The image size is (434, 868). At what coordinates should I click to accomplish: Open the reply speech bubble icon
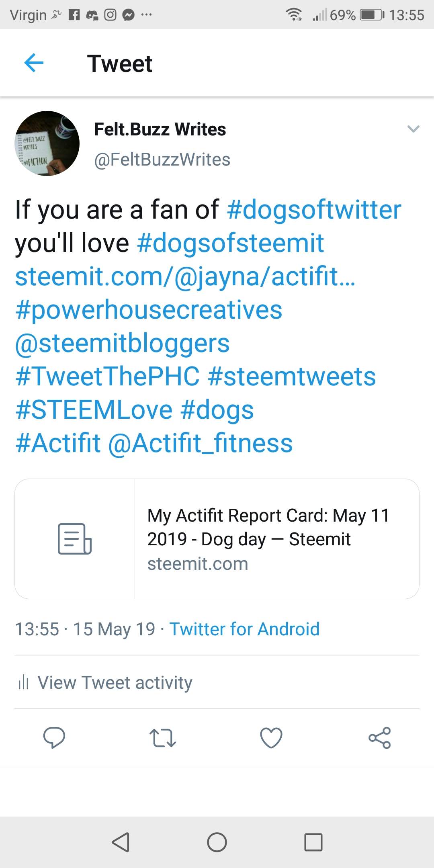pyautogui.click(x=54, y=737)
